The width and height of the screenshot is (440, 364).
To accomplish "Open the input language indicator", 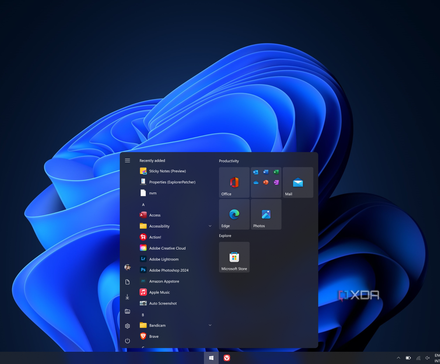I will click(x=437, y=358).
